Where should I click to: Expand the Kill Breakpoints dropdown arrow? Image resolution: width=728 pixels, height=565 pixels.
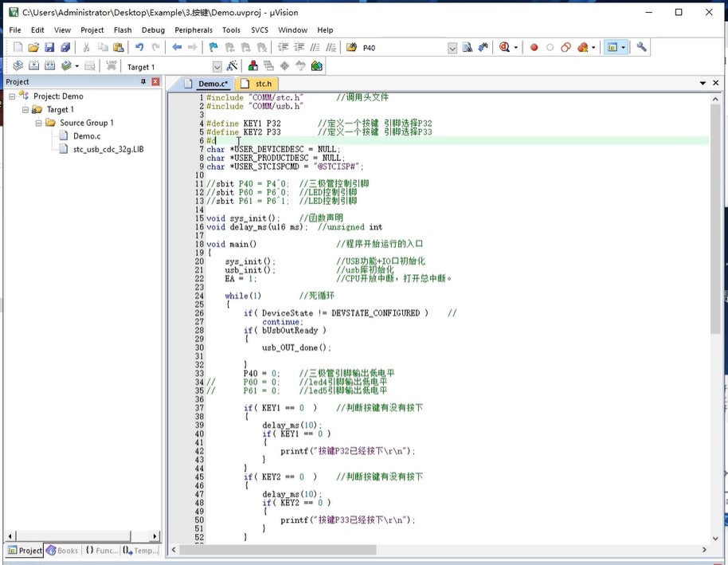tap(593, 48)
